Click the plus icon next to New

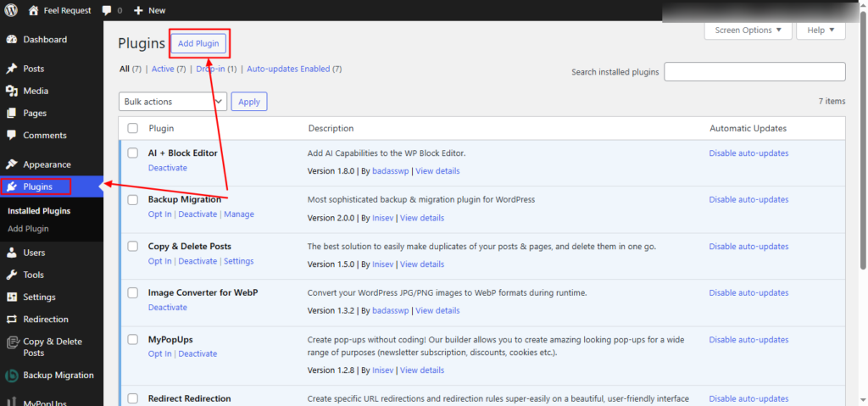[139, 10]
